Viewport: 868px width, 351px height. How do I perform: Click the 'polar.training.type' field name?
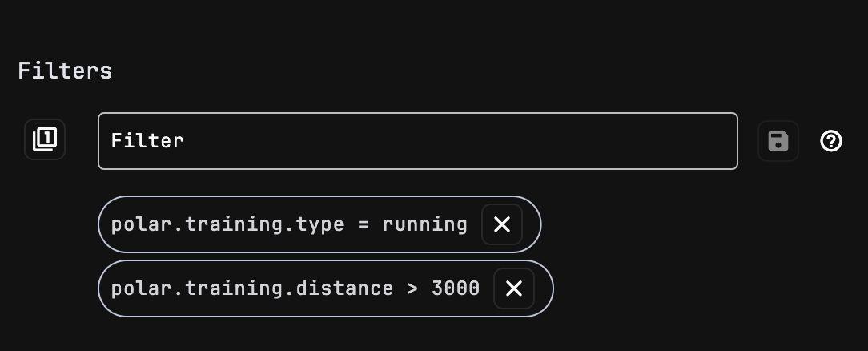coord(227,224)
